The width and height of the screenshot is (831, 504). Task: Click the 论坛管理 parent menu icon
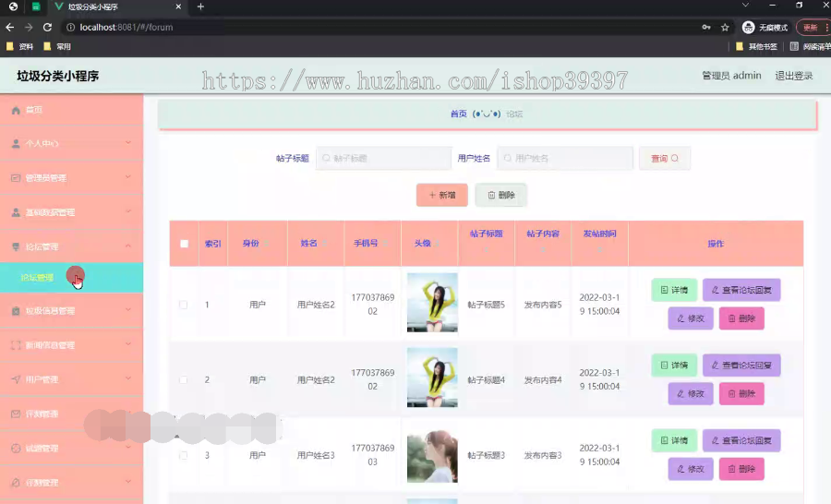(x=16, y=247)
